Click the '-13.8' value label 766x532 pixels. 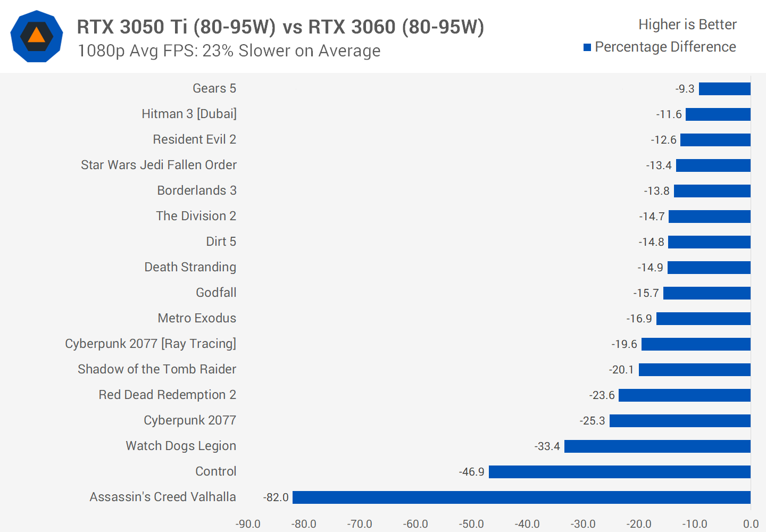657,191
